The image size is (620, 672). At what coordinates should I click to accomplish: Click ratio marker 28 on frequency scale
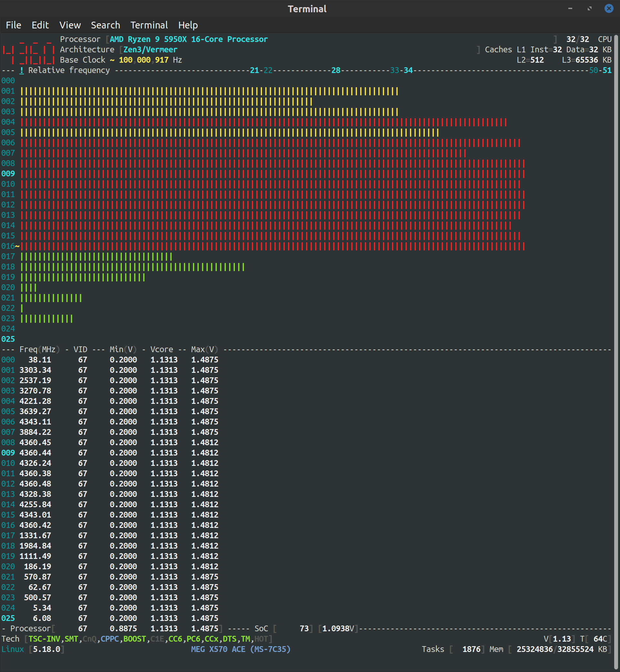(336, 70)
